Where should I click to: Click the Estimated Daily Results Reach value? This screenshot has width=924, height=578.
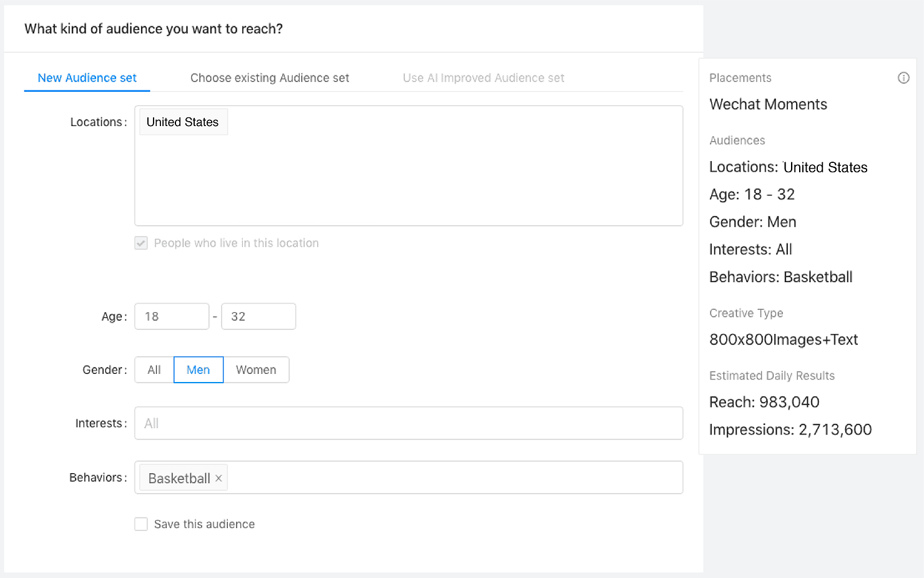click(764, 402)
